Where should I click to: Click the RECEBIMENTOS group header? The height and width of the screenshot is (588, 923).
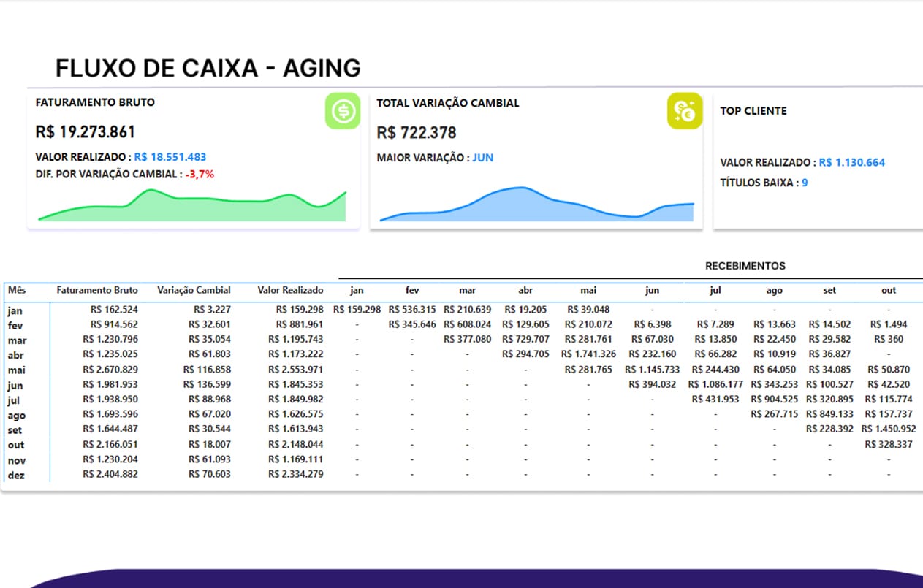coord(745,266)
